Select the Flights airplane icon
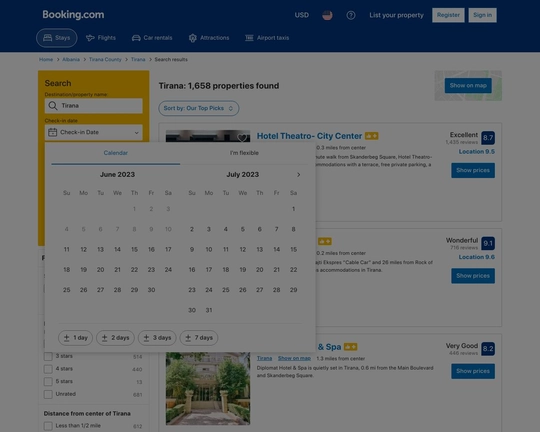The height and width of the screenshot is (432, 540). pos(90,38)
